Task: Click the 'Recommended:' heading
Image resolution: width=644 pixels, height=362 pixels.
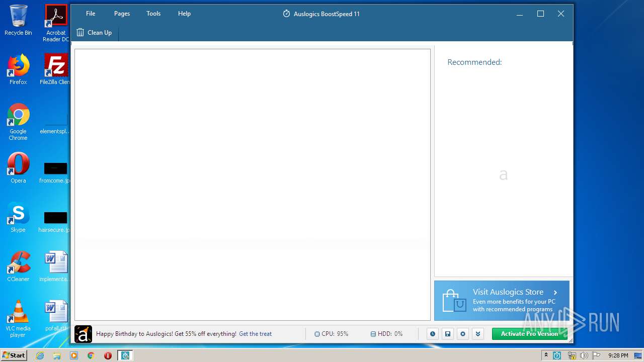Action: coord(474,62)
